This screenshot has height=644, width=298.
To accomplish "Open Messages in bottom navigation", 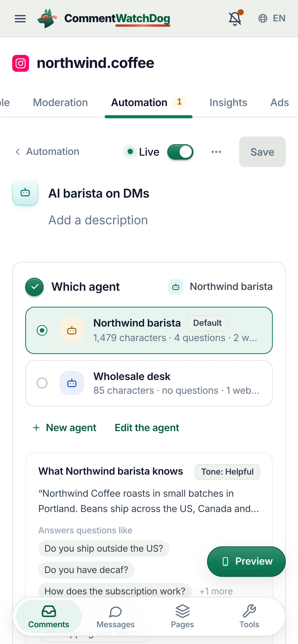I will (116, 617).
